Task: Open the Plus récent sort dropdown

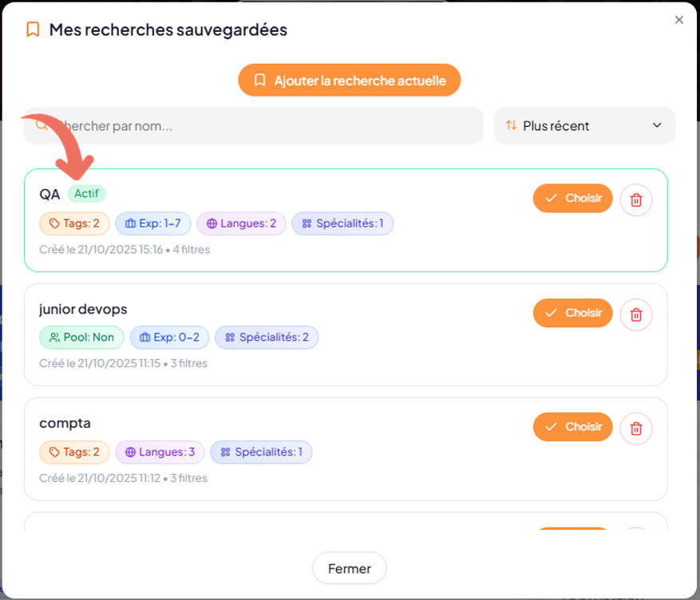Action: 583,125
